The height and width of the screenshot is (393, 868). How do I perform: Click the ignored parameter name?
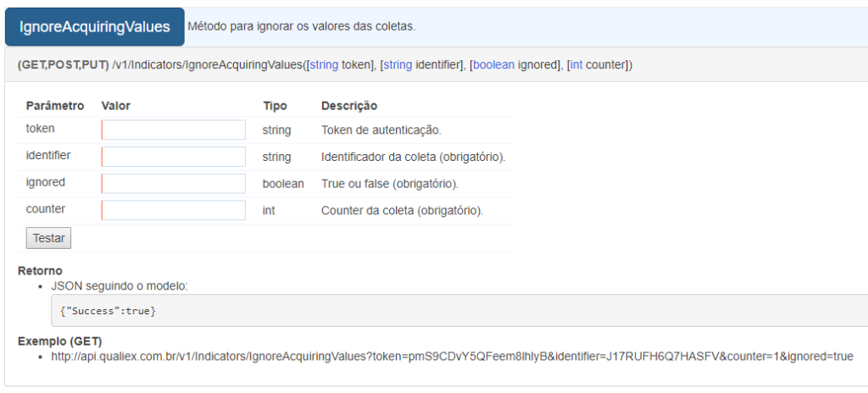tap(46, 182)
